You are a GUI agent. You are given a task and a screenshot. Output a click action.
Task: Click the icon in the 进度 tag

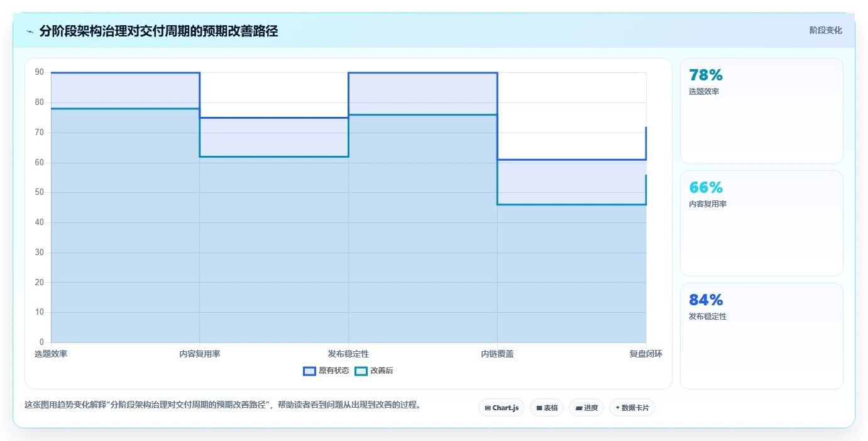578,408
